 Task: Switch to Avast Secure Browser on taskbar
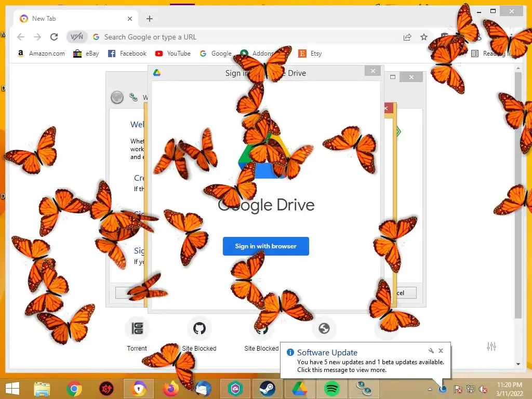139,389
